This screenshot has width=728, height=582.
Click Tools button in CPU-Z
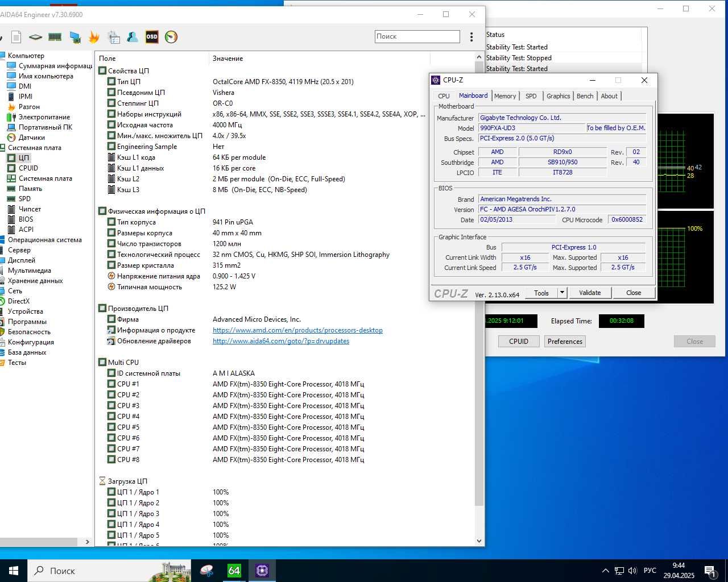point(541,293)
